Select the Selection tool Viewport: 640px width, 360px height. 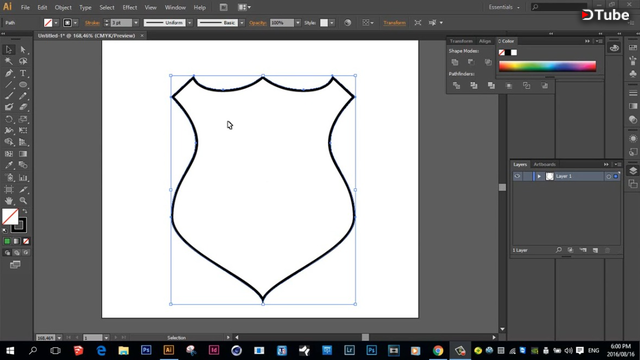point(9,50)
